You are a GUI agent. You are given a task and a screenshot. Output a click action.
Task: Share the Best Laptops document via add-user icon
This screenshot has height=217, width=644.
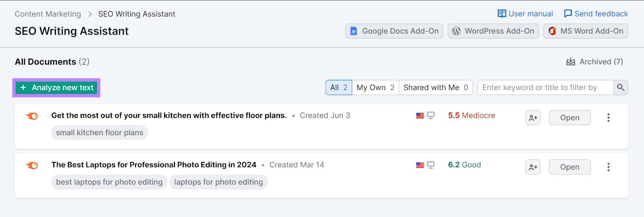click(x=533, y=167)
